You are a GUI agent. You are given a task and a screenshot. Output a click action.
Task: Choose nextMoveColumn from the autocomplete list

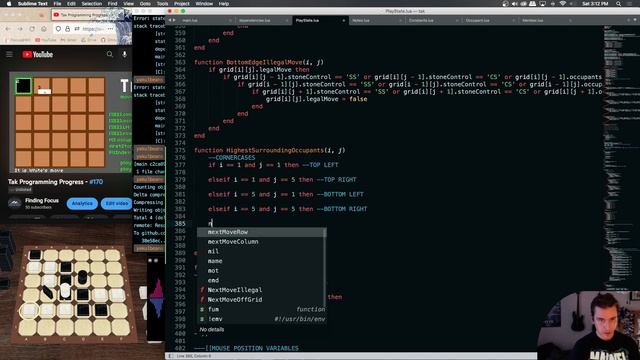[261, 242]
